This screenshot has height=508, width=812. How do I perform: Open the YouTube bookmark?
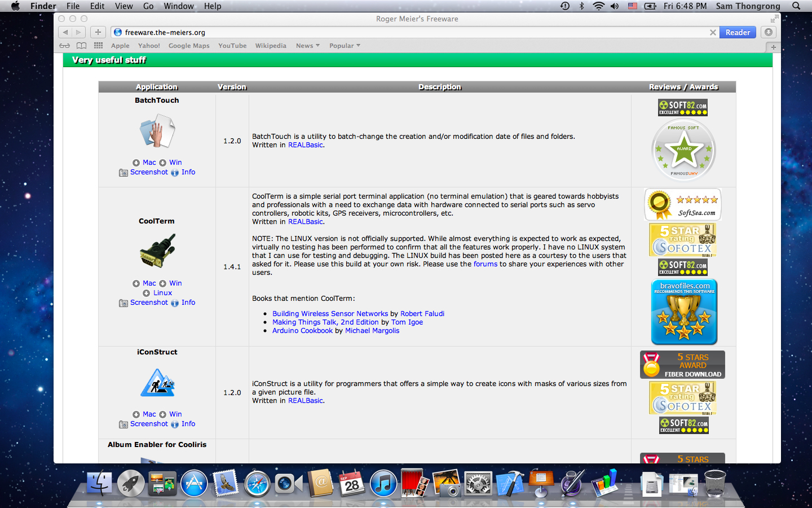coord(232,46)
